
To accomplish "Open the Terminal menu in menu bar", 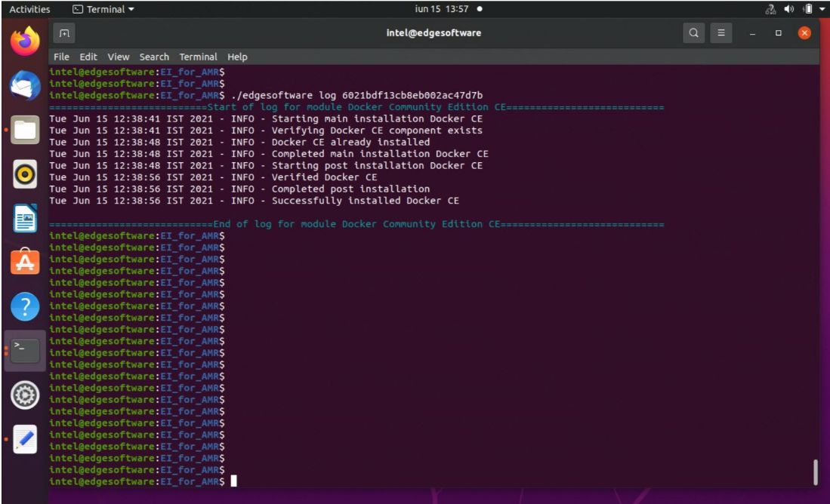I will pyautogui.click(x=198, y=57).
